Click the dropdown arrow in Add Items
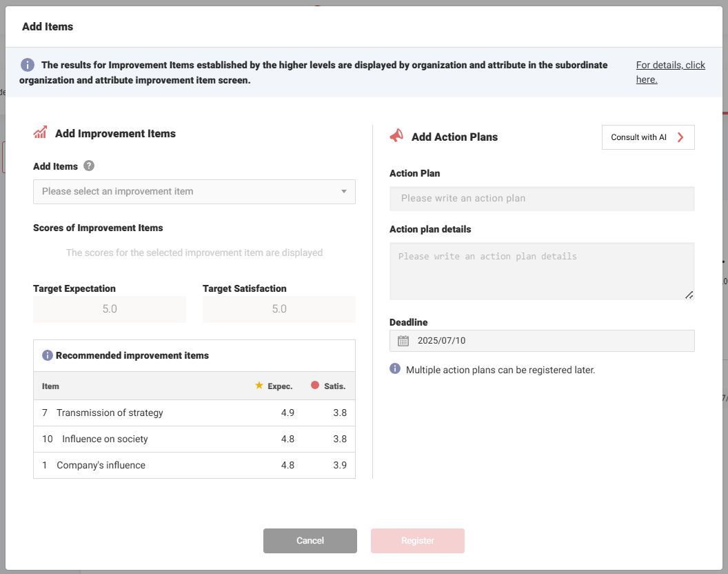Viewport: 728px width, 574px height. [344, 192]
